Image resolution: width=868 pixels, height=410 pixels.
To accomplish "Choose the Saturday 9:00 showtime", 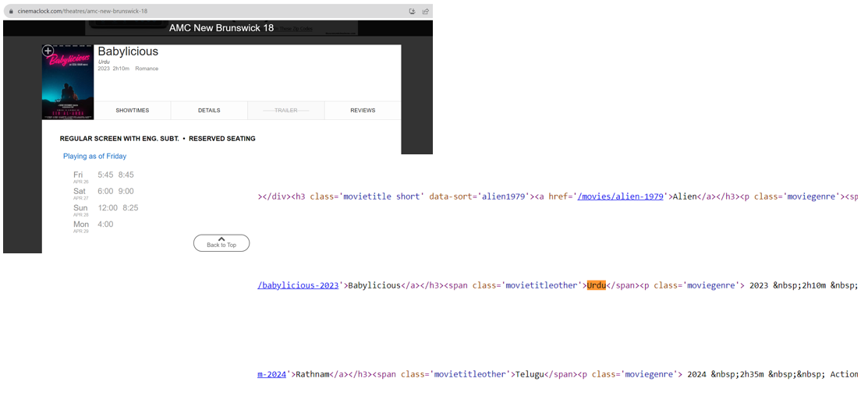I will pyautogui.click(x=126, y=191).
